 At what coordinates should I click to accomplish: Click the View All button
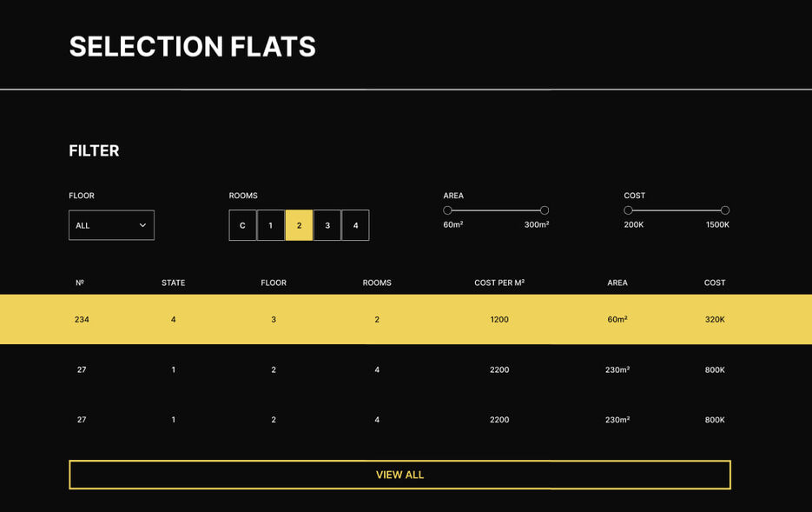[399, 475]
